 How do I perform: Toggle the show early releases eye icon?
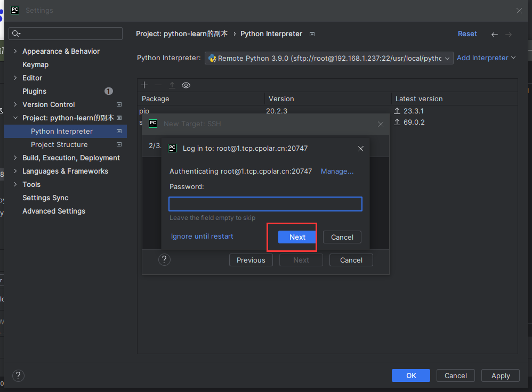pos(186,85)
